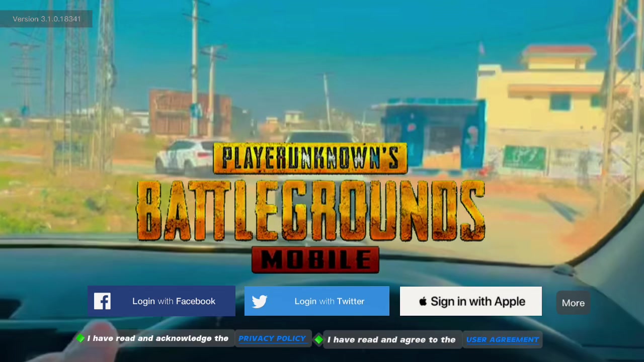Click the Facebook logo icon
The width and height of the screenshot is (644, 362).
[x=102, y=301]
